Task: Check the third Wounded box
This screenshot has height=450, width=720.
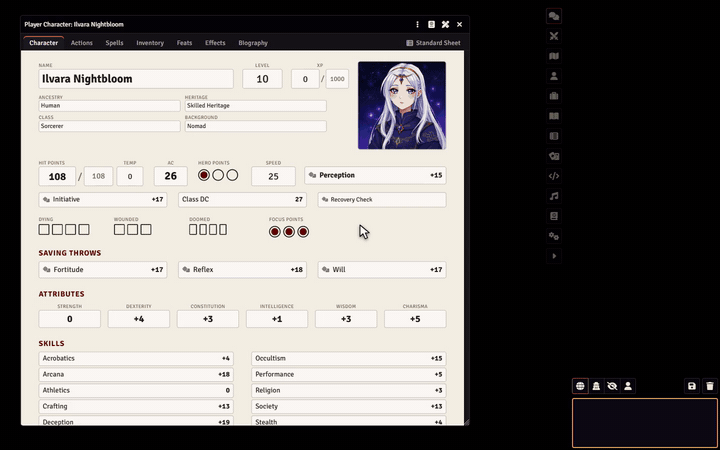Action: point(146,230)
